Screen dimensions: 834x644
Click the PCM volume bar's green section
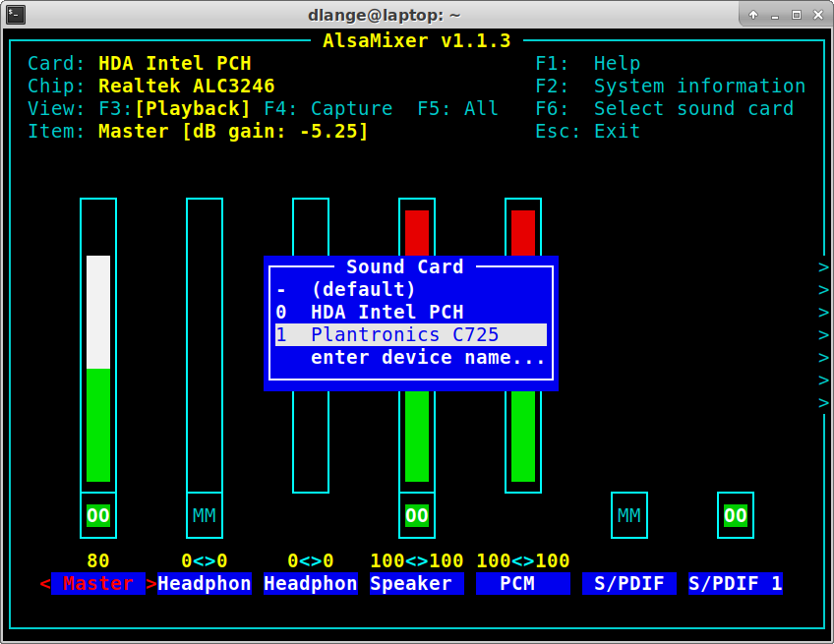pos(523,437)
